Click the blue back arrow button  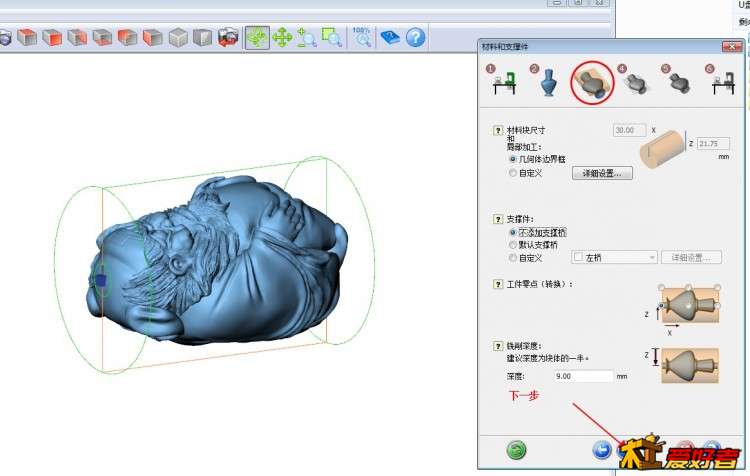pos(601,450)
